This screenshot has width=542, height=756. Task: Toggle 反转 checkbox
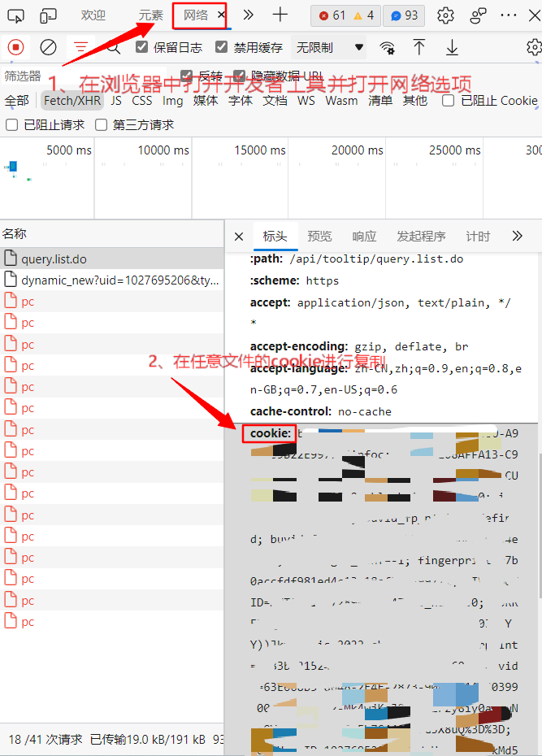pos(186,76)
